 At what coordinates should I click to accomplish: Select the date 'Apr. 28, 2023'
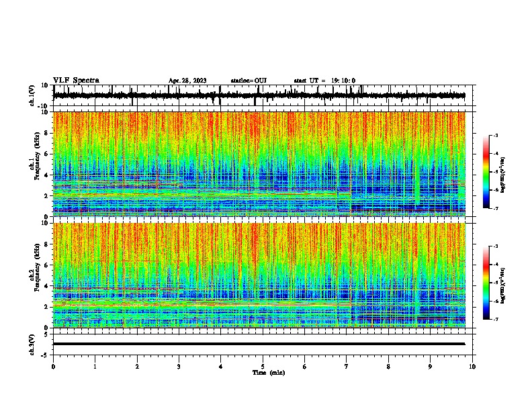(187, 81)
